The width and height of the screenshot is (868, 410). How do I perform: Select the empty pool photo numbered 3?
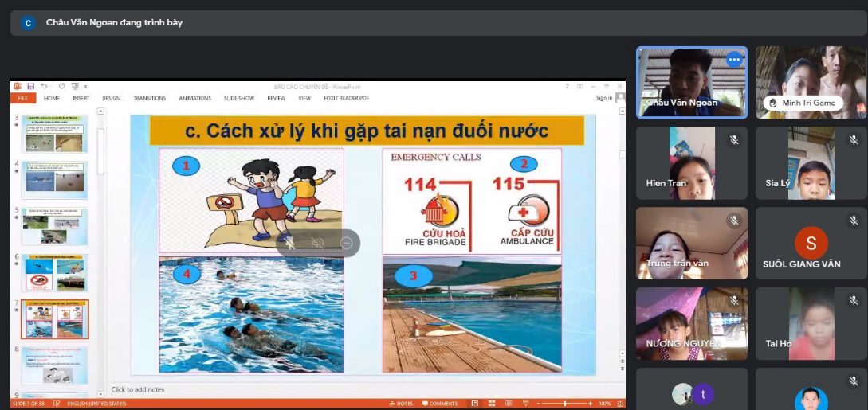click(x=472, y=314)
